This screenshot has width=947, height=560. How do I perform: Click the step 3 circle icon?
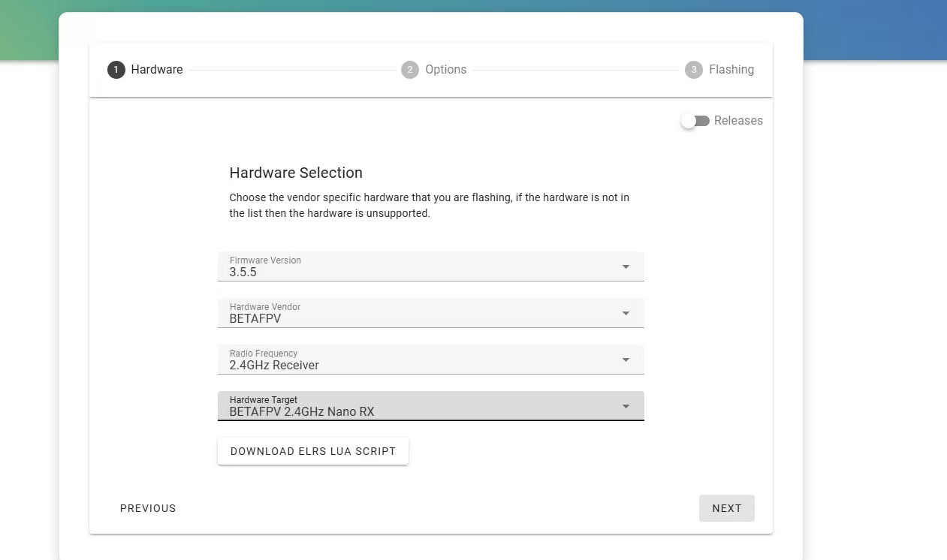pos(693,70)
